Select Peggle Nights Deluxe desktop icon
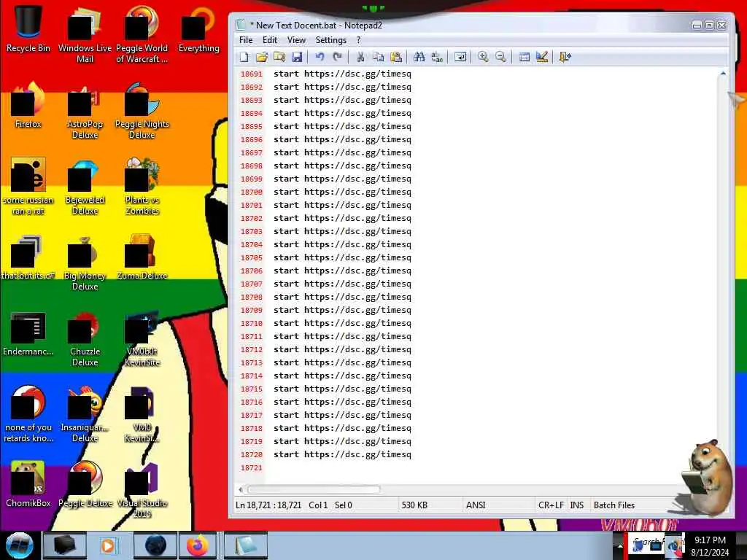The image size is (747, 560). (x=142, y=109)
